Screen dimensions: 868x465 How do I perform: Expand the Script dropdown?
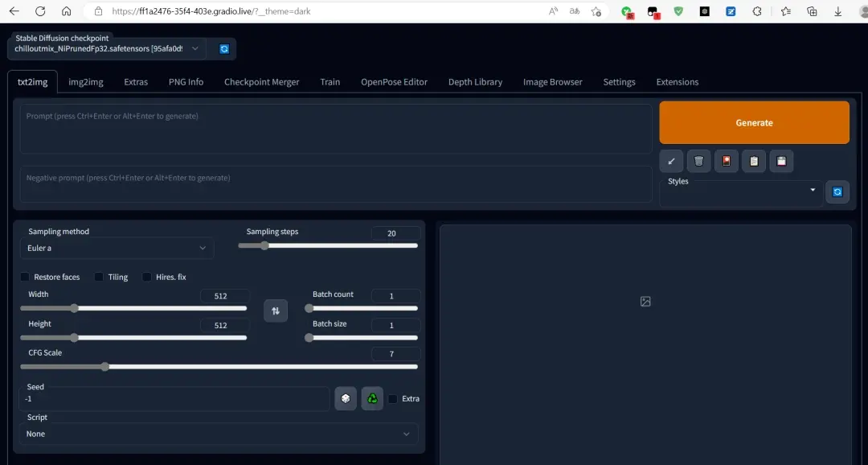click(x=219, y=434)
